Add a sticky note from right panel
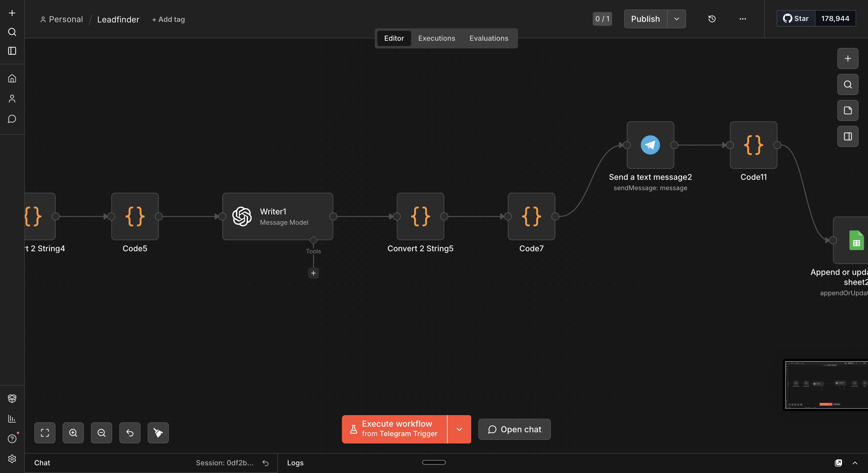This screenshot has width=868, height=473. click(x=847, y=110)
